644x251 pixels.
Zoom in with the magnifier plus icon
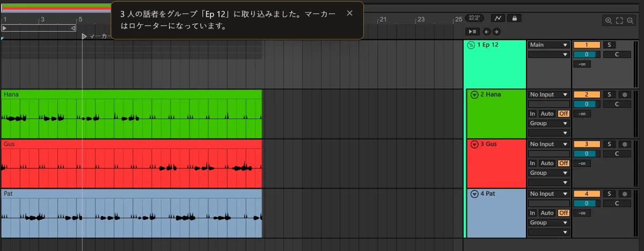pos(608,21)
